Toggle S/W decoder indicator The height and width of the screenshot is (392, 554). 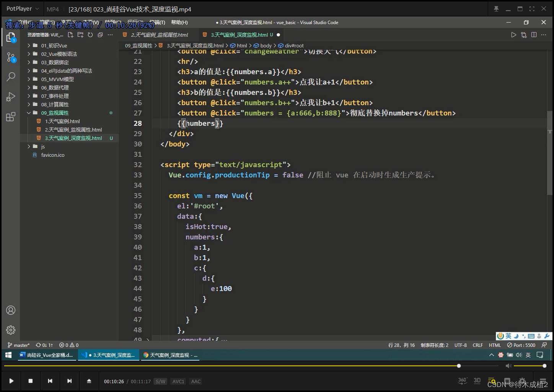pos(160,381)
